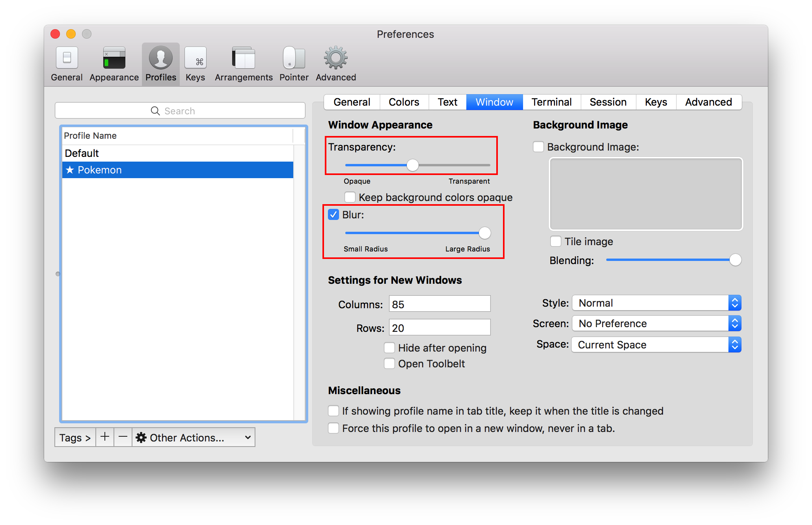The image size is (812, 525).
Task: Open the Style dropdown set to Normal
Action: [x=656, y=303]
